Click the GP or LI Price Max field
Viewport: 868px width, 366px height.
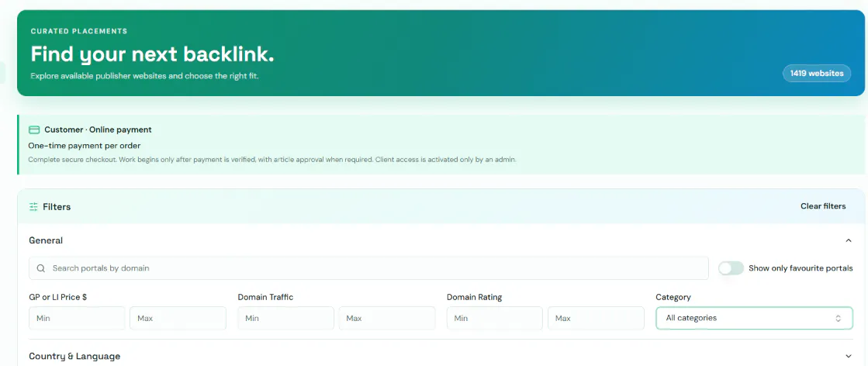pos(178,319)
